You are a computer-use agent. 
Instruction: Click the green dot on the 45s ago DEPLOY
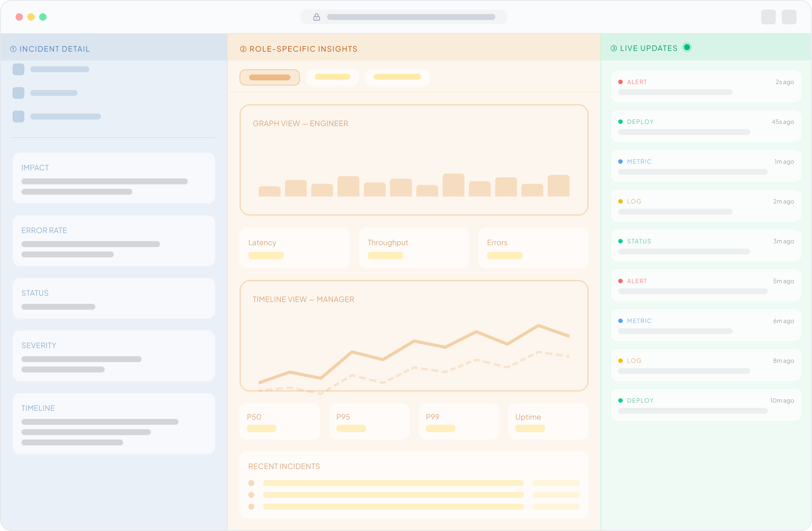[620, 122]
